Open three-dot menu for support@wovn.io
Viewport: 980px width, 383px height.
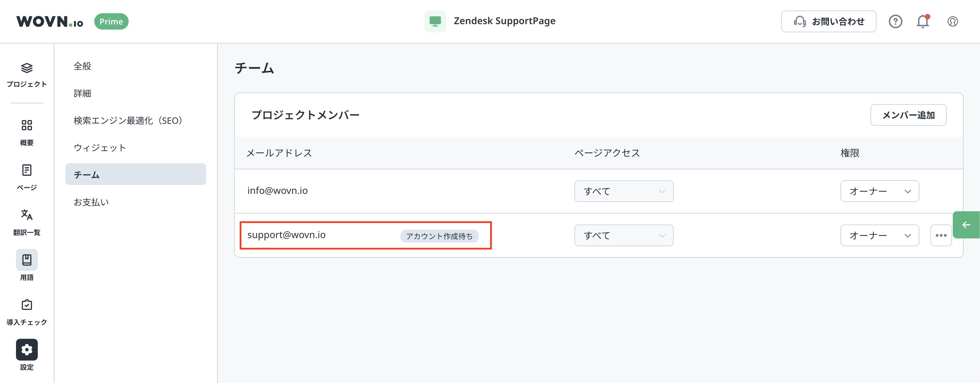[x=941, y=235]
